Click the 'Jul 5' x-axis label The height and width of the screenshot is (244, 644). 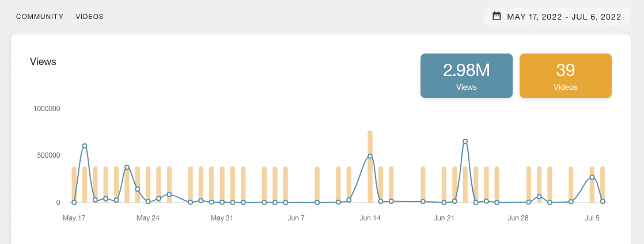click(592, 218)
